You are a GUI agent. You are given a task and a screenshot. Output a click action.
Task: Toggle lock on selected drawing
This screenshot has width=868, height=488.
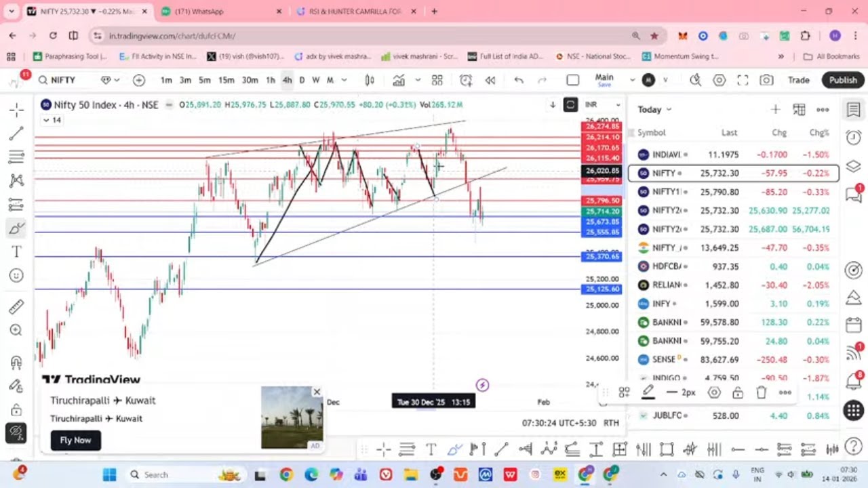pos(738,392)
